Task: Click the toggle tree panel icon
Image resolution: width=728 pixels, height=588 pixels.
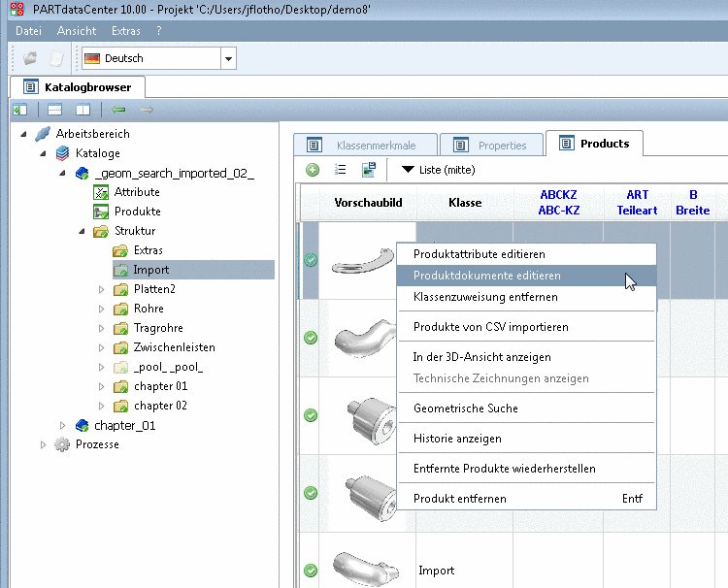Action: [20, 110]
